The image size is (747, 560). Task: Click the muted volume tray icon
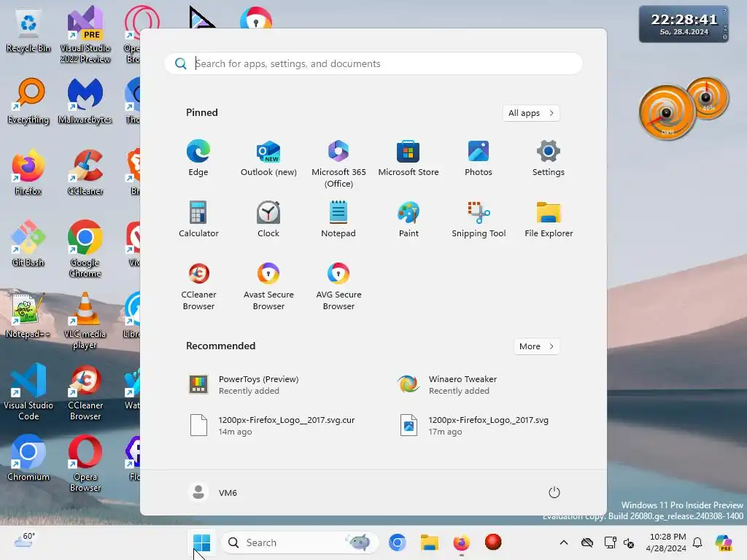point(629,542)
